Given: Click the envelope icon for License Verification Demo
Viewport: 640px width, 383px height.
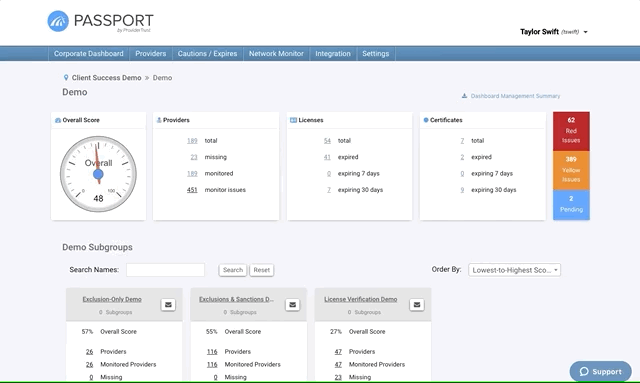Looking at the screenshot, I should point(417,305).
